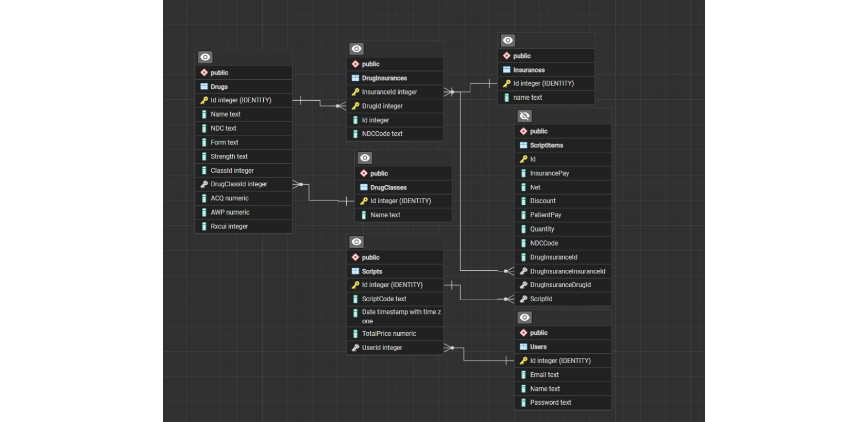Click the column icon next to Password text
The height and width of the screenshot is (422, 868).
click(x=523, y=403)
